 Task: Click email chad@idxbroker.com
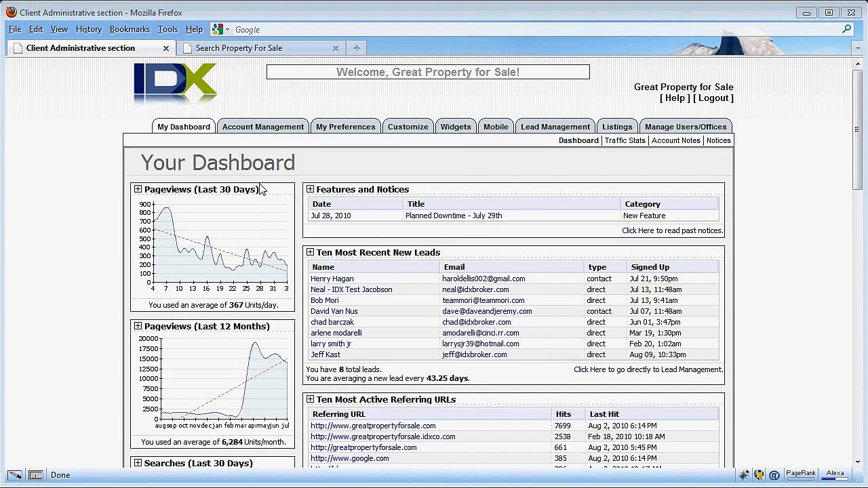pos(477,322)
